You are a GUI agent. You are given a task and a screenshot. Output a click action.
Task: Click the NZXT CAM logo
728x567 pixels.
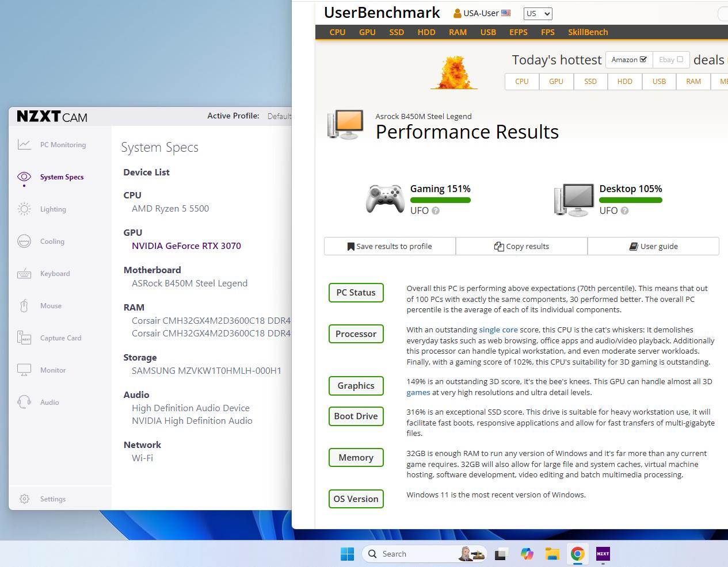click(x=52, y=117)
